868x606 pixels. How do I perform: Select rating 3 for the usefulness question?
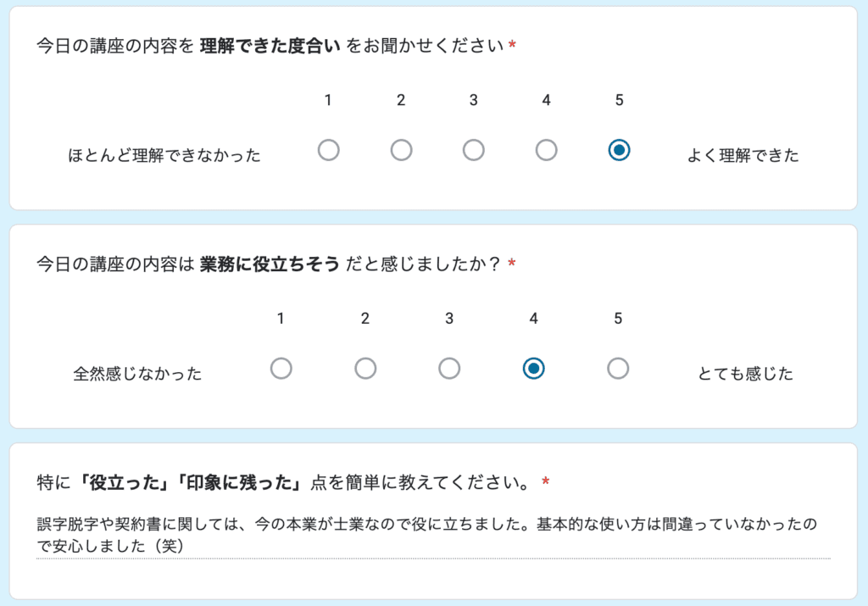pyautogui.click(x=449, y=369)
